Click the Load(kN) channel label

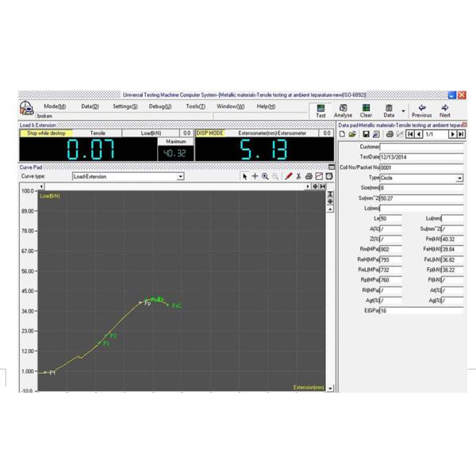pos(151,133)
